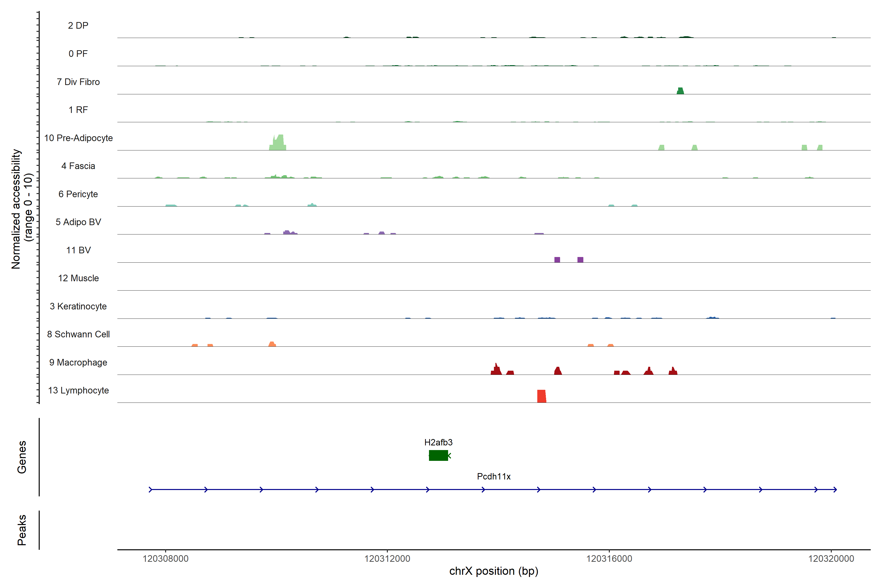Click the Pcdh11x gene label
Screen dimensions: 882x588
[x=493, y=476]
